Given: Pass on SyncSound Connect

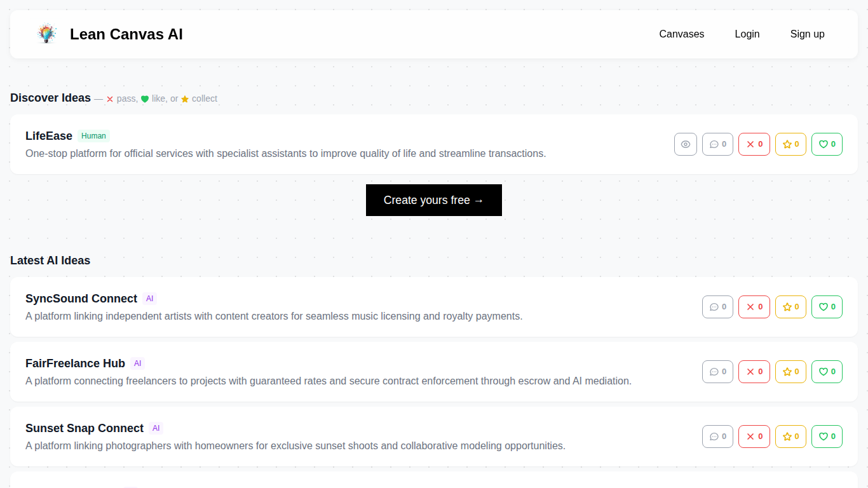Looking at the screenshot, I should (754, 307).
